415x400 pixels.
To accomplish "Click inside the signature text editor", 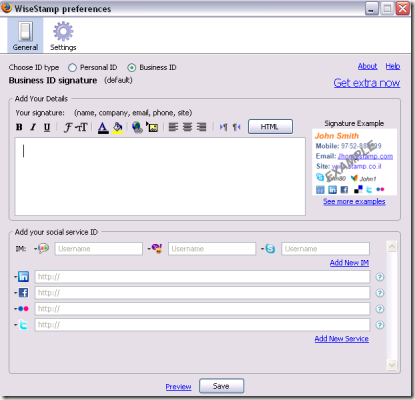I will point(160,176).
